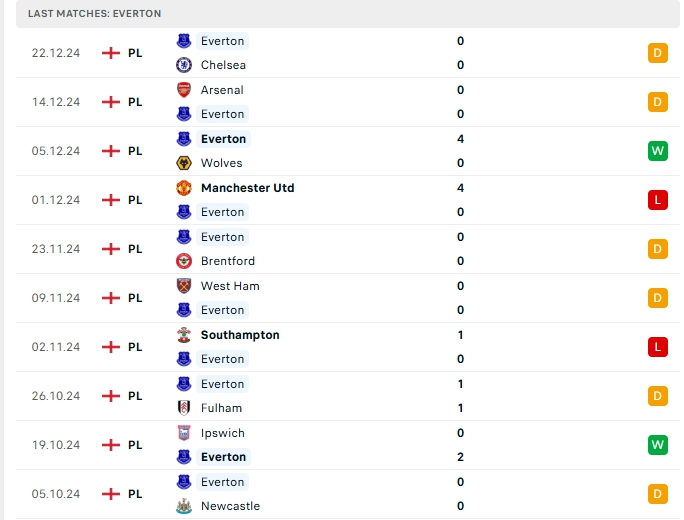Click the England flag on the 22.12.24 row
This screenshot has height=520, width=684.
[111, 53]
